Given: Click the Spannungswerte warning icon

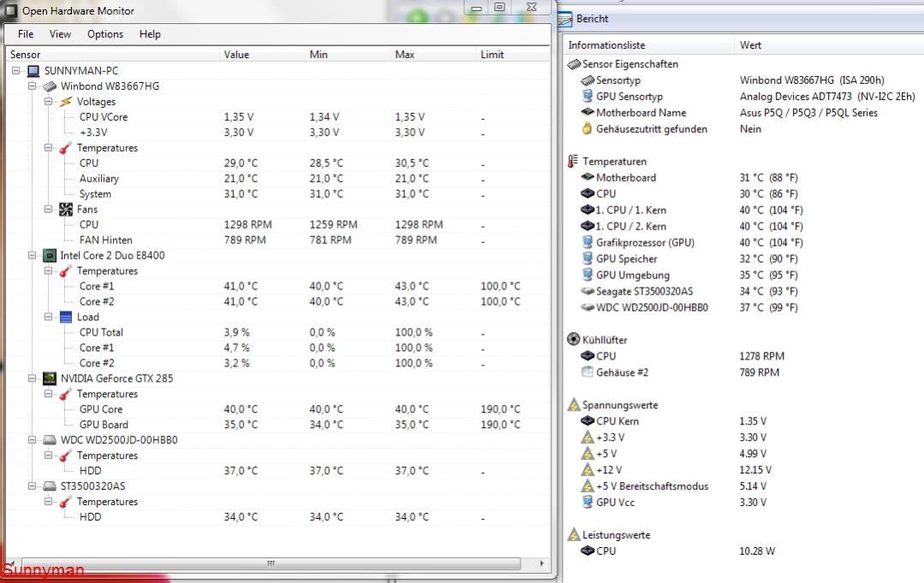Looking at the screenshot, I should 574,405.
